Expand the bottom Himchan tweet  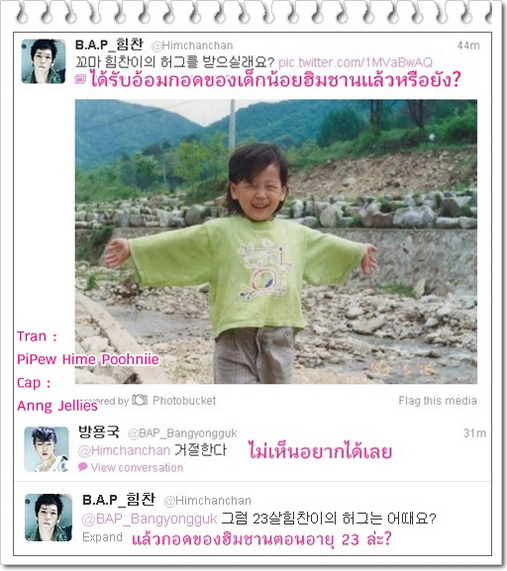coord(102,537)
